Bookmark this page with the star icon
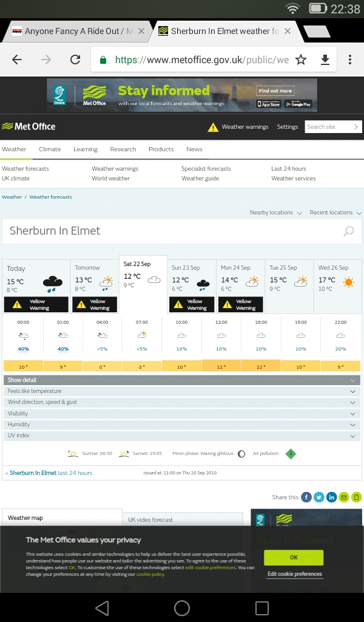The image size is (364, 622). pos(301,60)
